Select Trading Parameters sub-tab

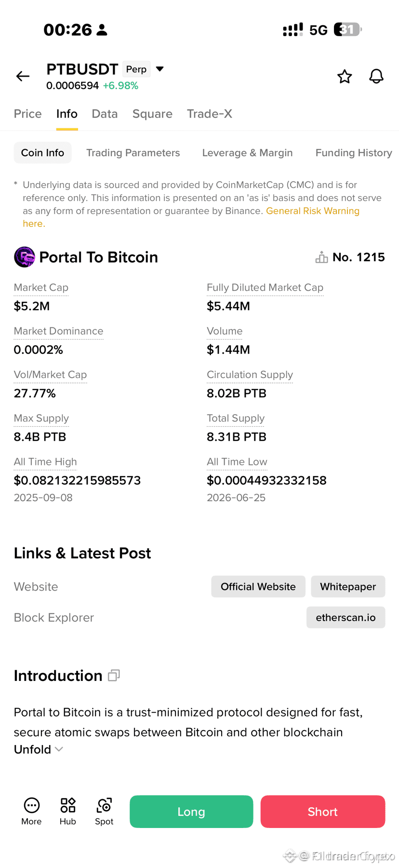click(133, 152)
